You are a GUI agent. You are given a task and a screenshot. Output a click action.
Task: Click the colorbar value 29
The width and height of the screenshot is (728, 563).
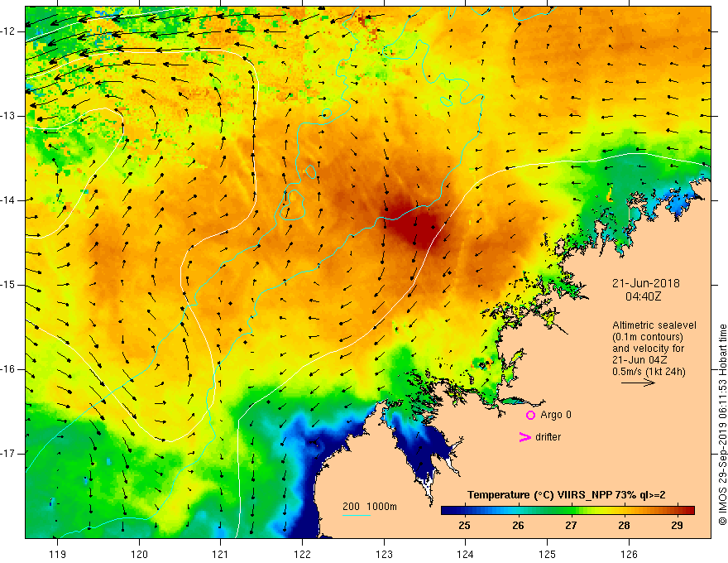tap(677, 526)
